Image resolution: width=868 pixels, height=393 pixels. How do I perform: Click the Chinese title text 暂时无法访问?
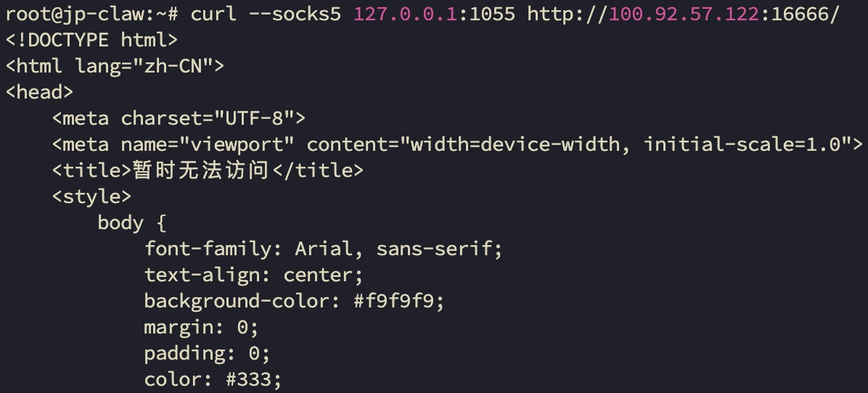coord(200,170)
